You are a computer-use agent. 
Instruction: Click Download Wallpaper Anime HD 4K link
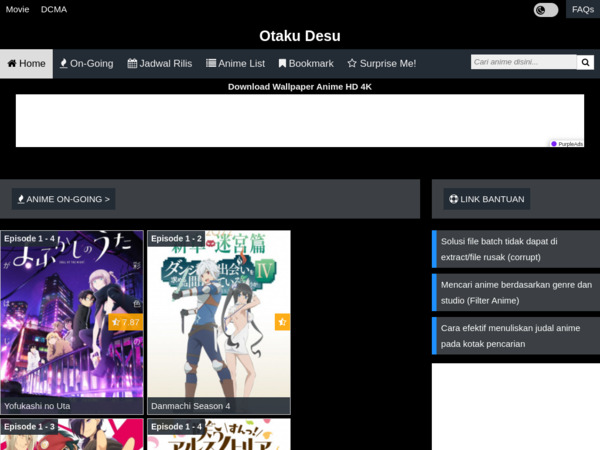pyautogui.click(x=300, y=87)
